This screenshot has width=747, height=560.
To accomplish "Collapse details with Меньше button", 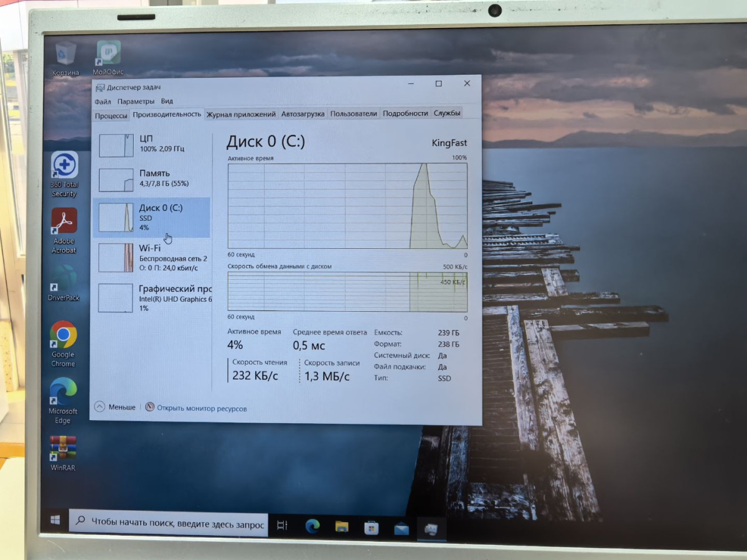I will [x=115, y=407].
